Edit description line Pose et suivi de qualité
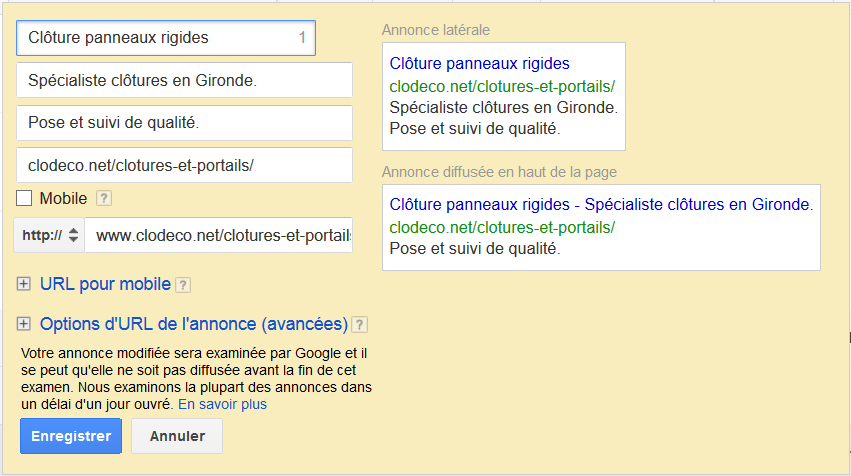851x476 pixels. click(x=185, y=123)
